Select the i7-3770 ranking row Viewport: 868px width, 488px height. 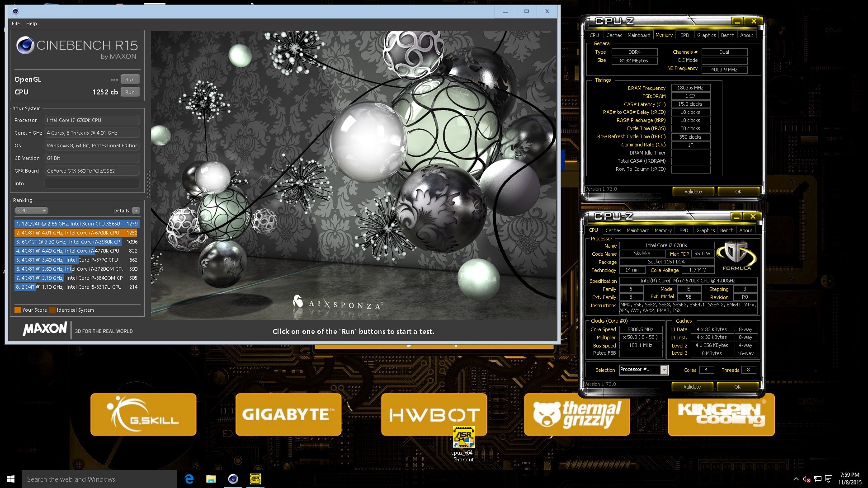(x=77, y=260)
